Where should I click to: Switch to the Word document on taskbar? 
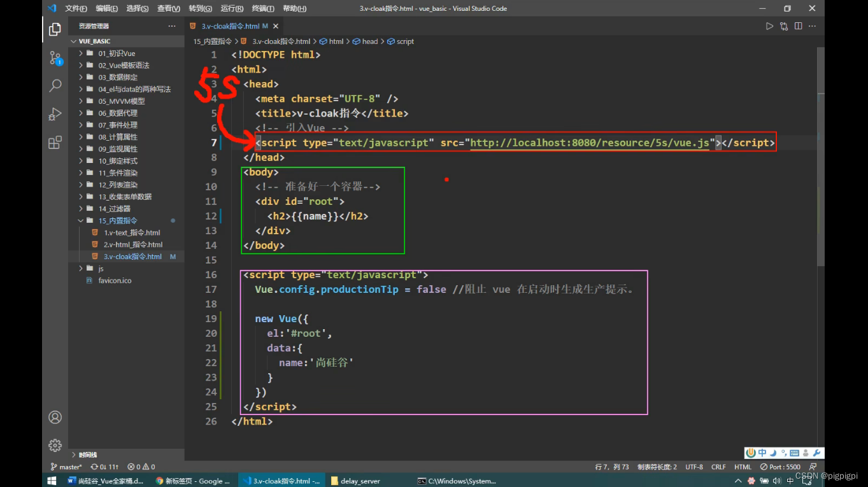coord(106,481)
